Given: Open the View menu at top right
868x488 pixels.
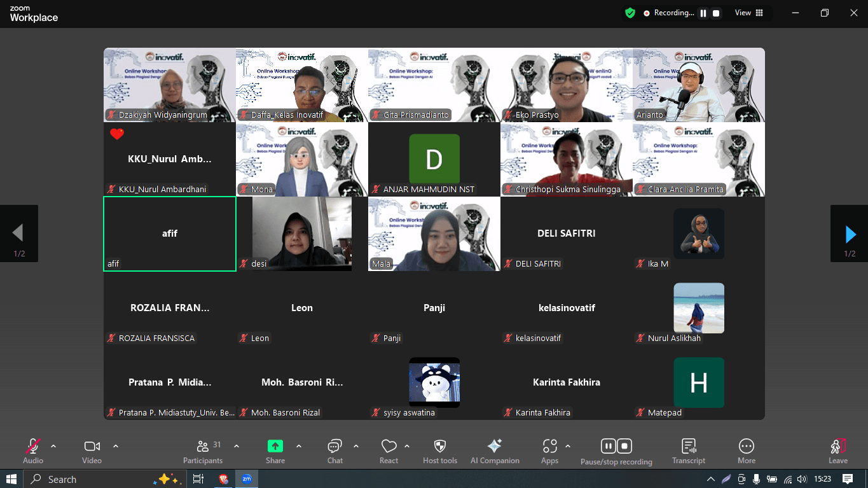Looking at the screenshot, I should (743, 12).
